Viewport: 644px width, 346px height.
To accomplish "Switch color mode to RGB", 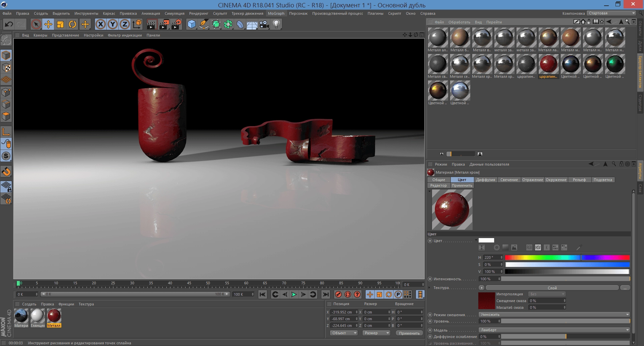I will [x=529, y=247].
